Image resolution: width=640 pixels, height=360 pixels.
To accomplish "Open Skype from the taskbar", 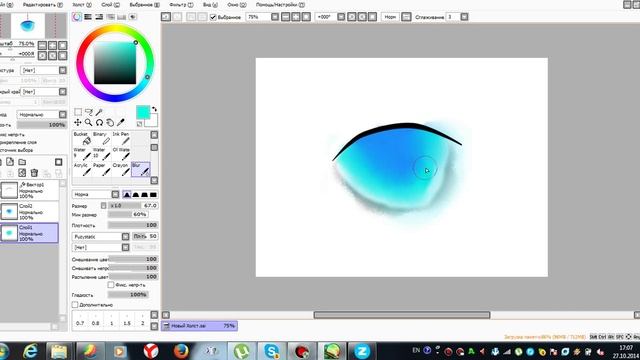I will coord(271,351).
